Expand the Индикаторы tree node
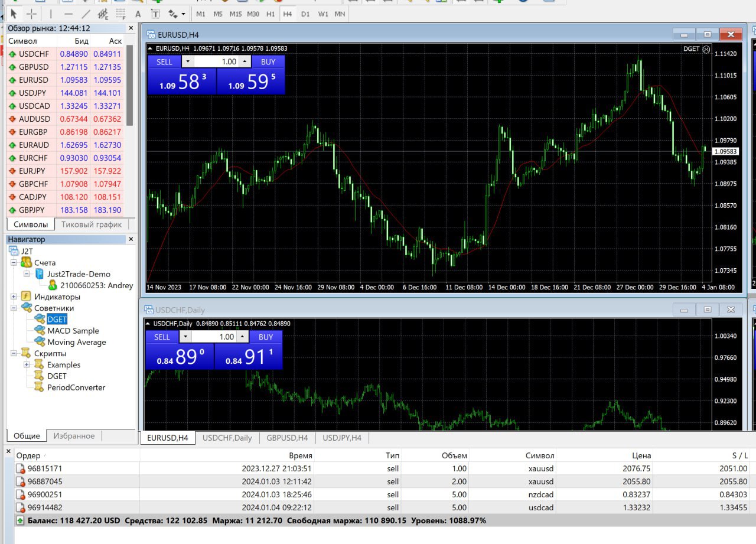756x544 pixels. [x=14, y=297]
